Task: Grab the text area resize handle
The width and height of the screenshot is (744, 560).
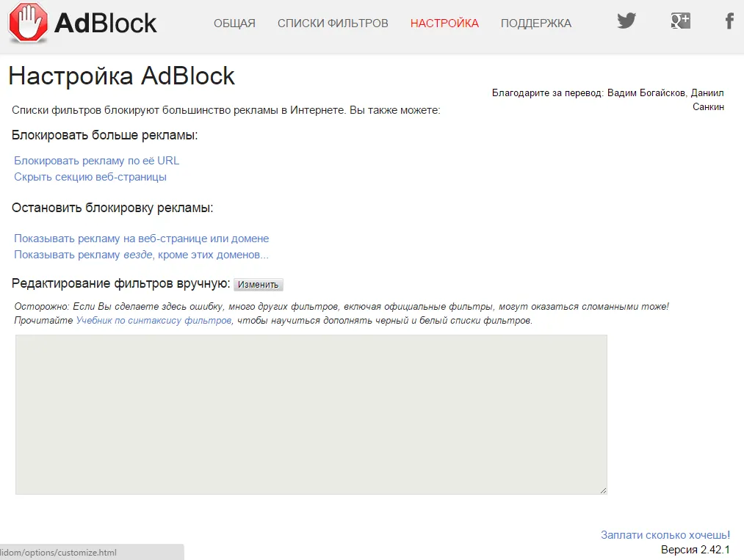Action: point(603,490)
